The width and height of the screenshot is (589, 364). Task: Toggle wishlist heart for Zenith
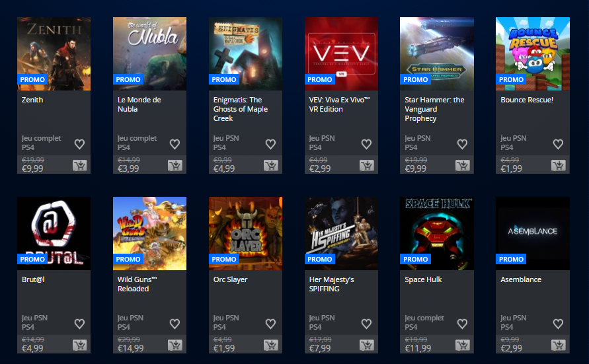[79, 144]
